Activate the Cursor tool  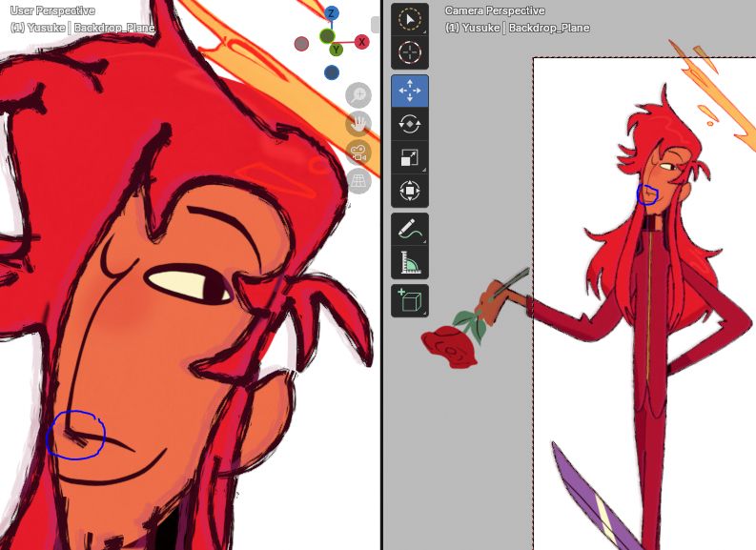(x=410, y=52)
